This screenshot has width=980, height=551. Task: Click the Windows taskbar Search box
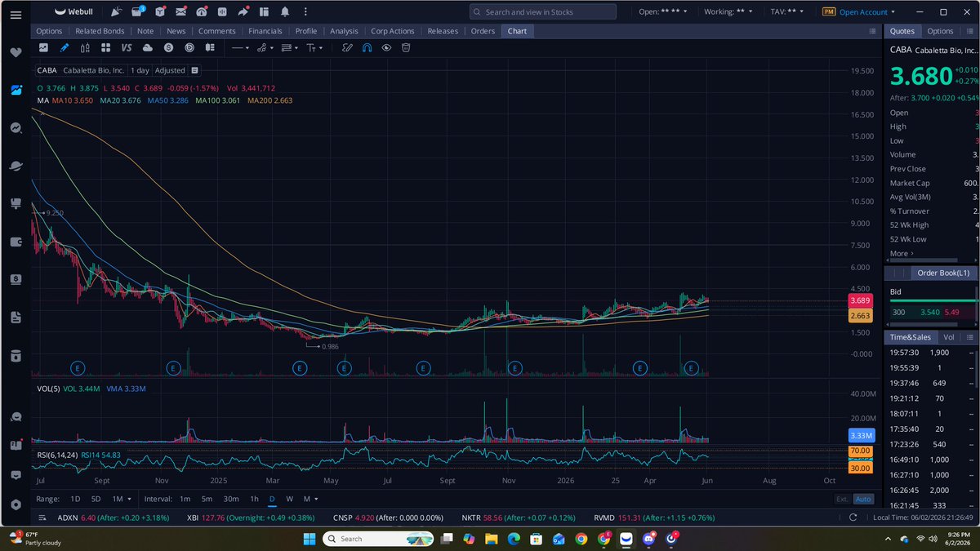(380, 539)
